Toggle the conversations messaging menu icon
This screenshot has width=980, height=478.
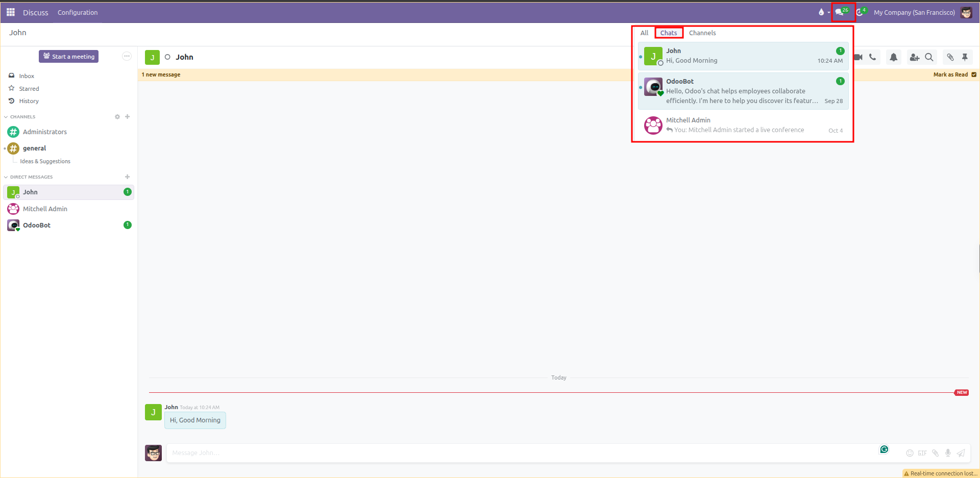tap(842, 12)
